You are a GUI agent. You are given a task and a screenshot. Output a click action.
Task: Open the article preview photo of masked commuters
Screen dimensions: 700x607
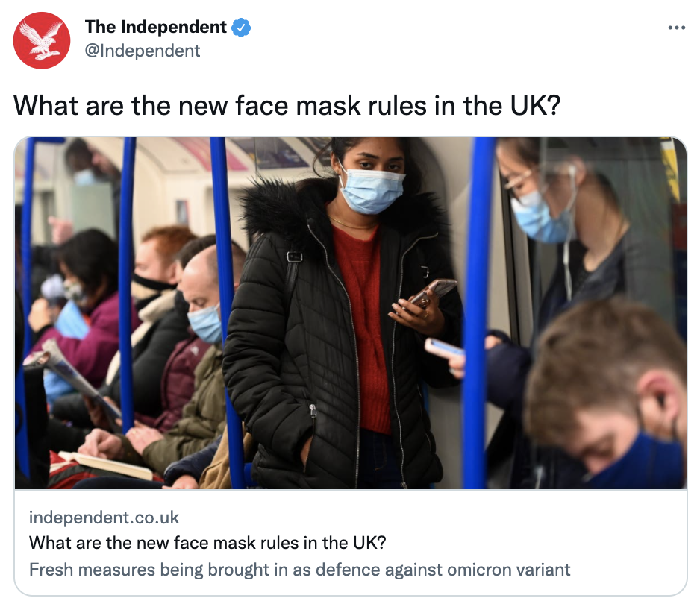[351, 313]
